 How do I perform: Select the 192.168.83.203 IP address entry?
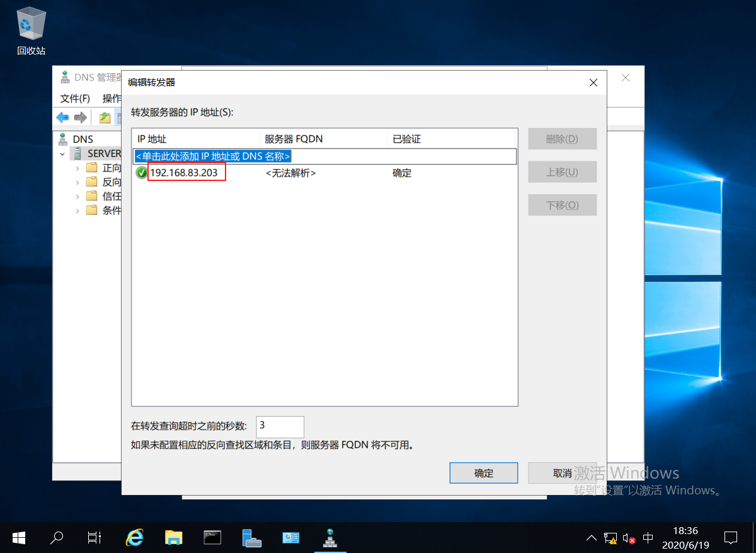coord(184,173)
